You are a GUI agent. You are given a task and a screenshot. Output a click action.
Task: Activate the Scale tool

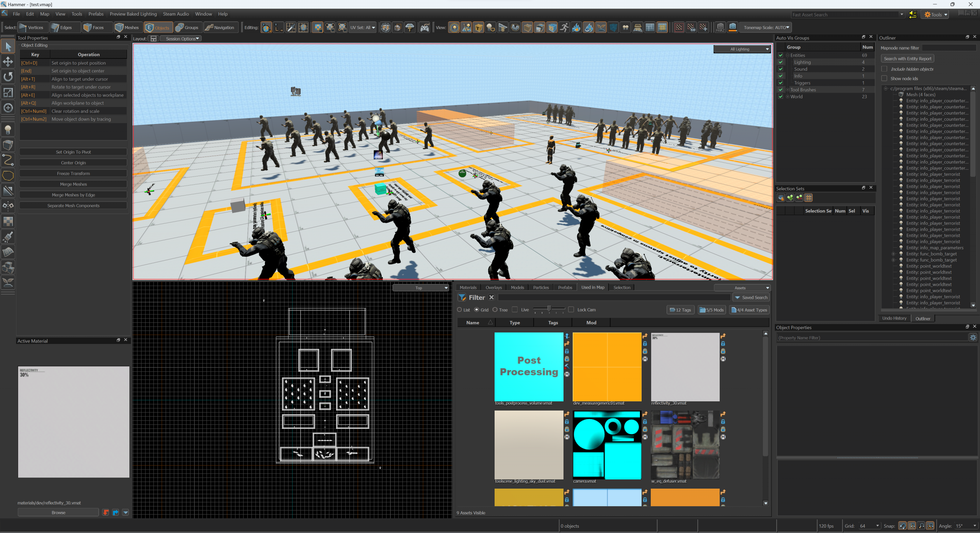(x=8, y=93)
